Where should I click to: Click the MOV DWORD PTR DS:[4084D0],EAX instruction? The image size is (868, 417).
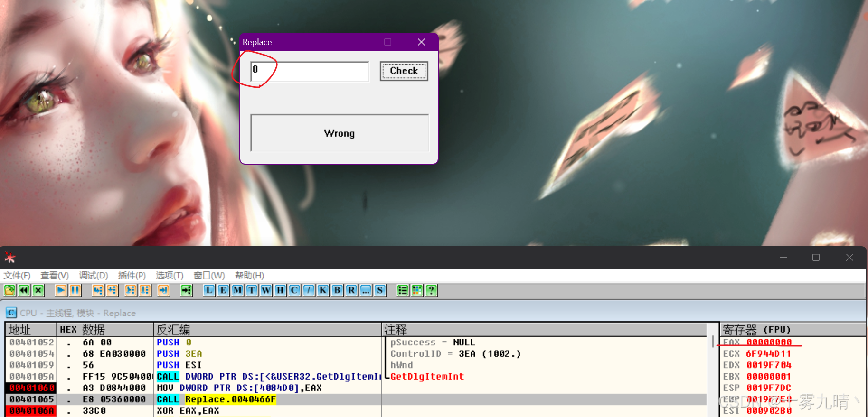pos(239,388)
